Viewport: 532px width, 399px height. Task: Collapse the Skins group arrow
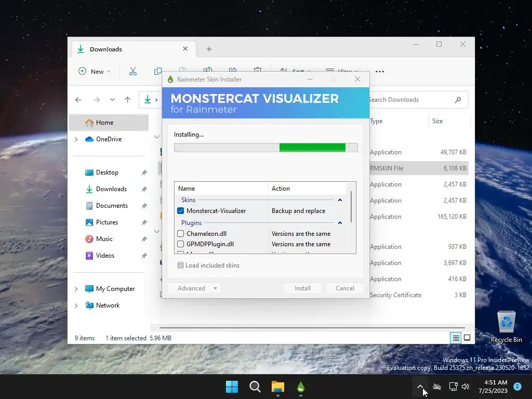tap(340, 200)
